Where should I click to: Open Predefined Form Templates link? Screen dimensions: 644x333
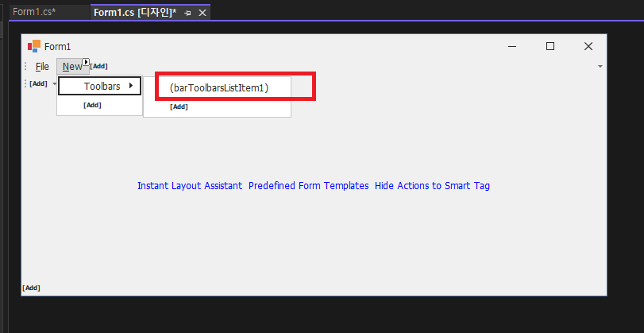[308, 186]
